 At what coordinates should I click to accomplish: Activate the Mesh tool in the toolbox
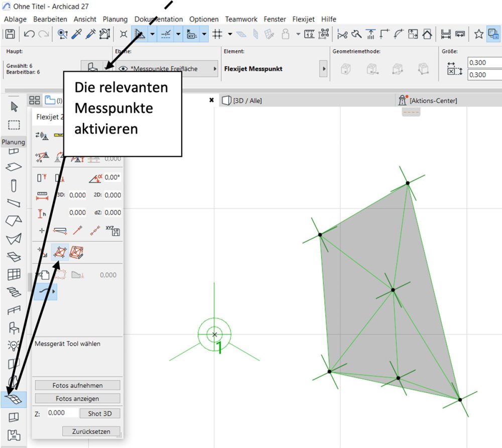point(14,399)
